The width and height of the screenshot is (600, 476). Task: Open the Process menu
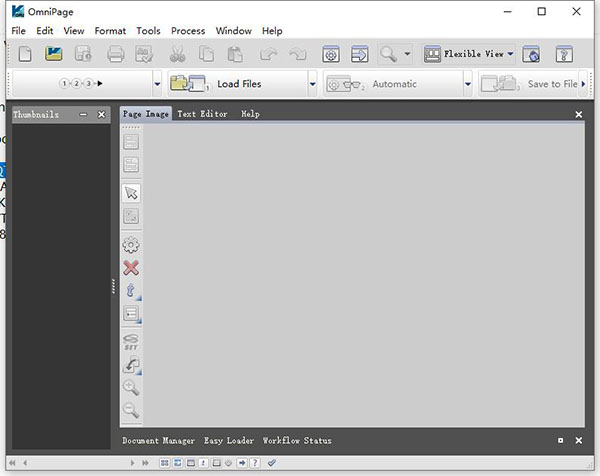188,31
